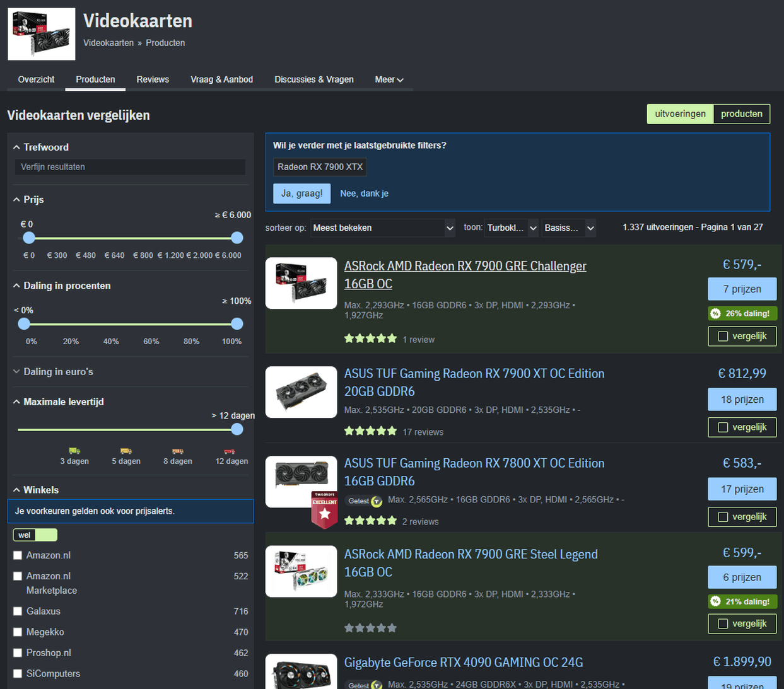Click the Getest badge on Gigabyte RTX 4090
Image resolution: width=784 pixels, height=689 pixels.
[365, 685]
